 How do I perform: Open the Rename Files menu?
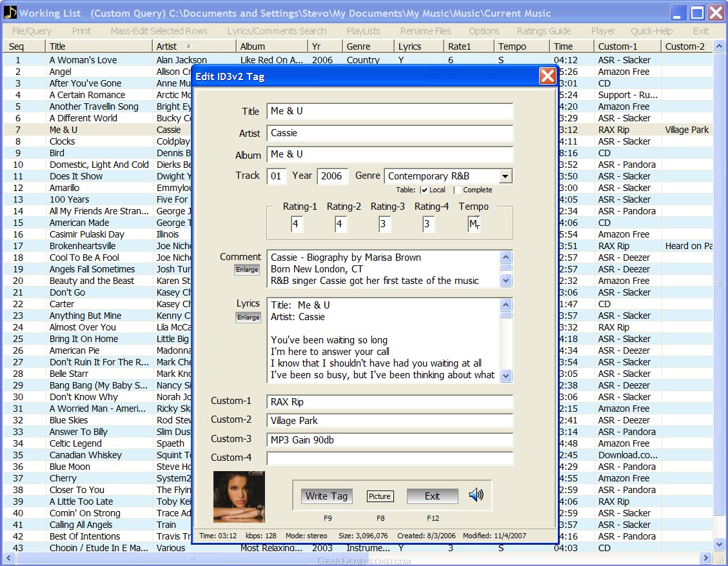coord(426,31)
